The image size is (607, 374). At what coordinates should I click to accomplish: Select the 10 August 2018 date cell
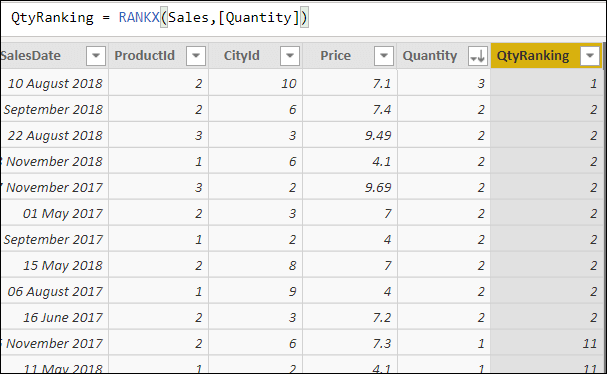(x=55, y=83)
